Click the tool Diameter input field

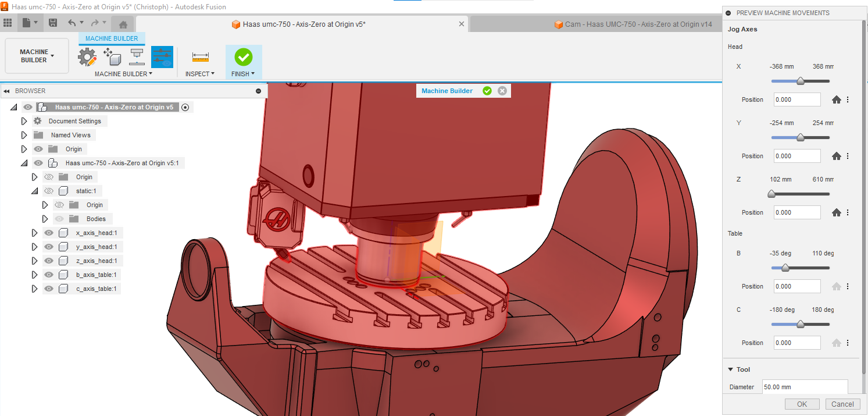point(805,386)
